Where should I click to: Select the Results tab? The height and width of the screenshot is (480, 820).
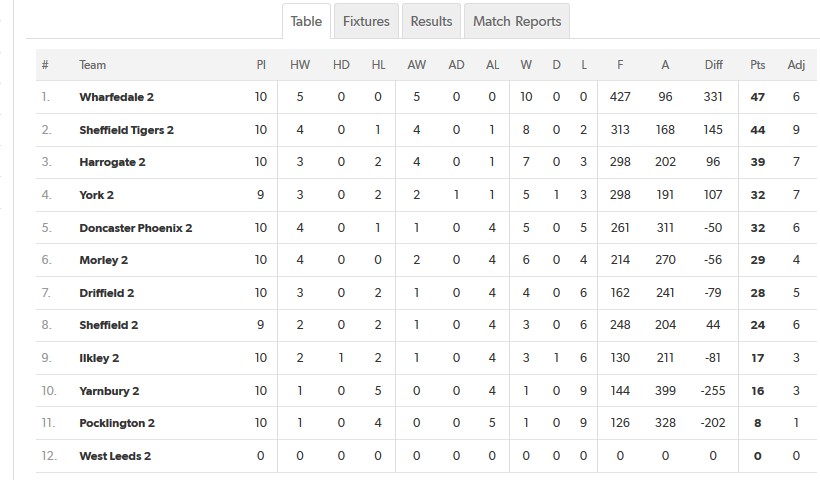(x=431, y=21)
